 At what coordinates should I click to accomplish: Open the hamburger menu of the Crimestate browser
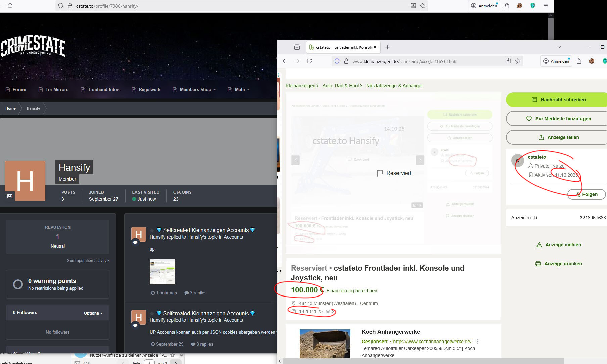[x=546, y=6]
